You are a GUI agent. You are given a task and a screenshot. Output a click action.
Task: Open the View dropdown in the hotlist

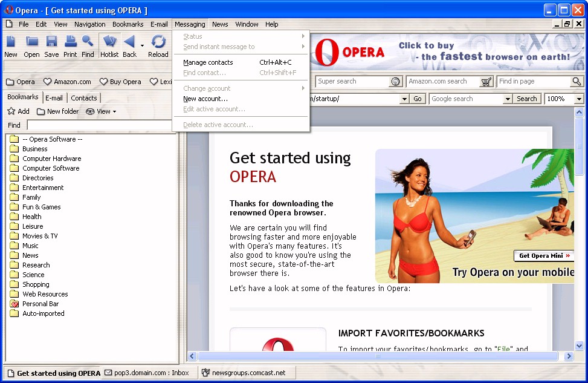101,111
